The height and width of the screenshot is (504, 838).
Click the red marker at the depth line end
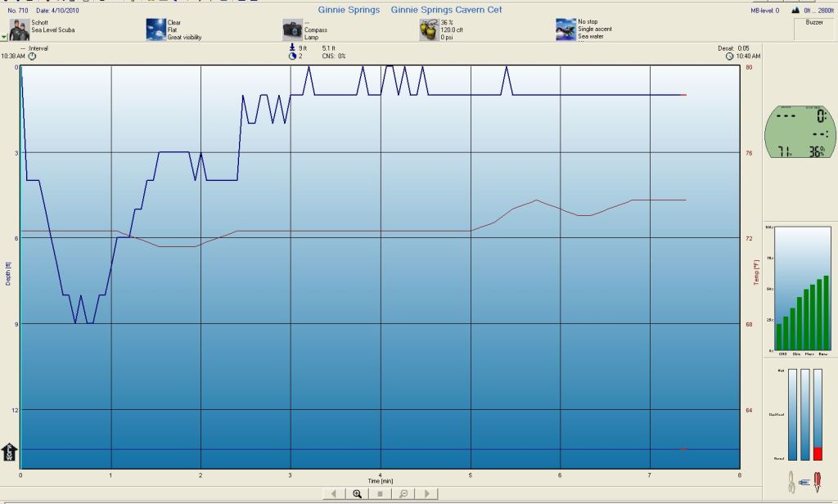(x=683, y=95)
